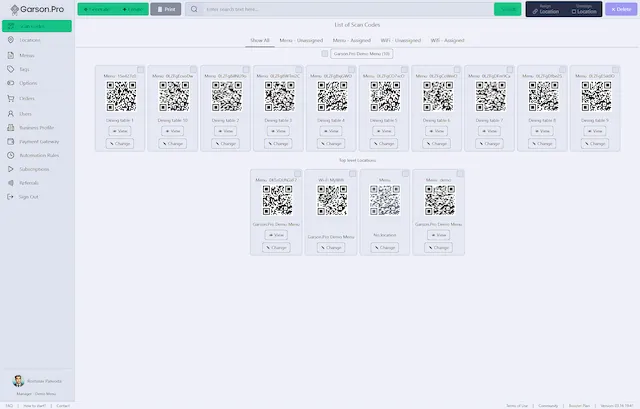Click the green Search button
The height and width of the screenshot is (409, 640).
[x=508, y=9]
